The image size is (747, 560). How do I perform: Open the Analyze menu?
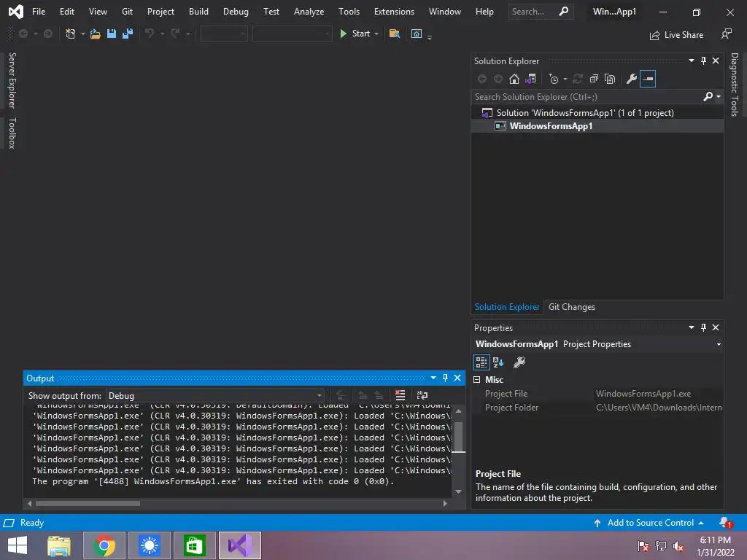[x=309, y=12]
